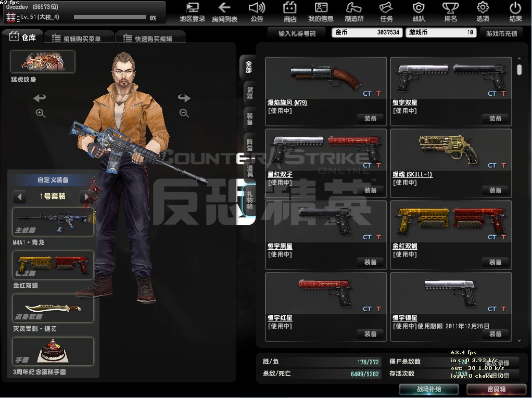The image size is (532, 398).
Task: Open the 战场补给 battlefield supply button
Action: click(429, 389)
